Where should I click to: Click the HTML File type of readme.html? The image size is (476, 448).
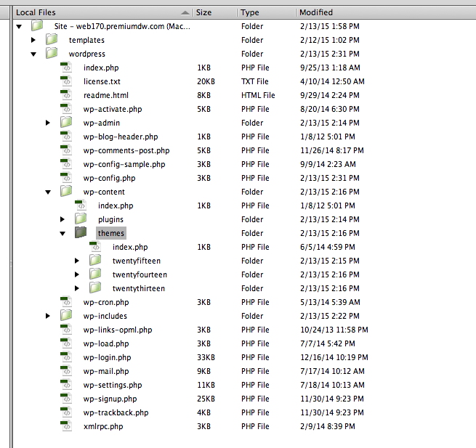[x=258, y=95]
